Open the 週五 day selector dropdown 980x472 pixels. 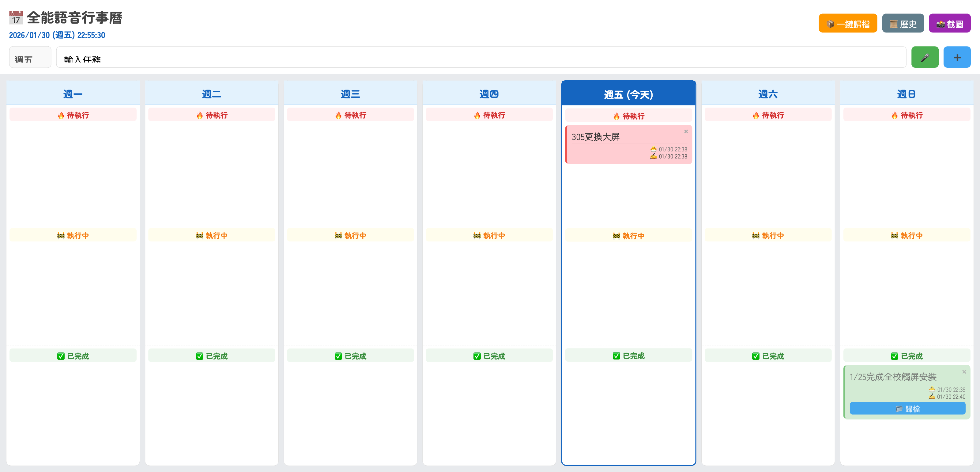pos(30,58)
